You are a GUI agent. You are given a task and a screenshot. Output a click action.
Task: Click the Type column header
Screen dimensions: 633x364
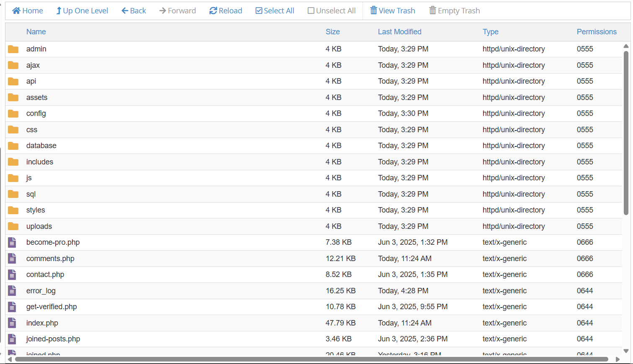[490, 32]
